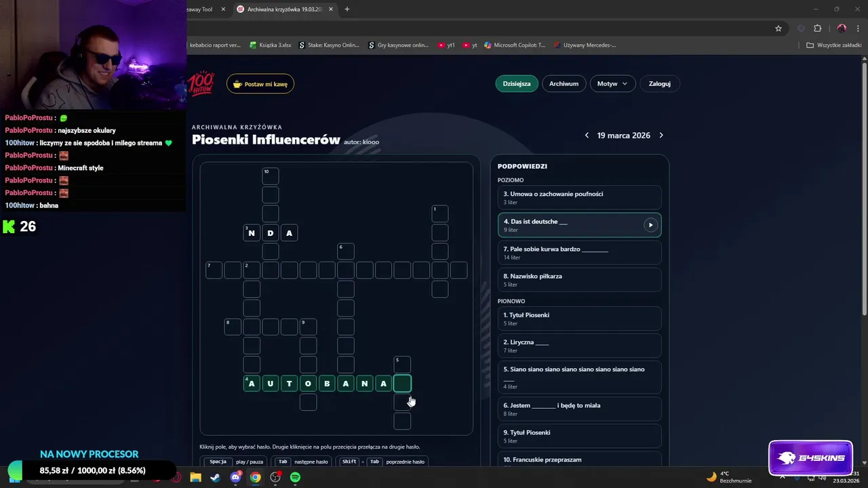Click crossword cell numbered 8
This screenshot has width=868, height=488.
(233, 327)
